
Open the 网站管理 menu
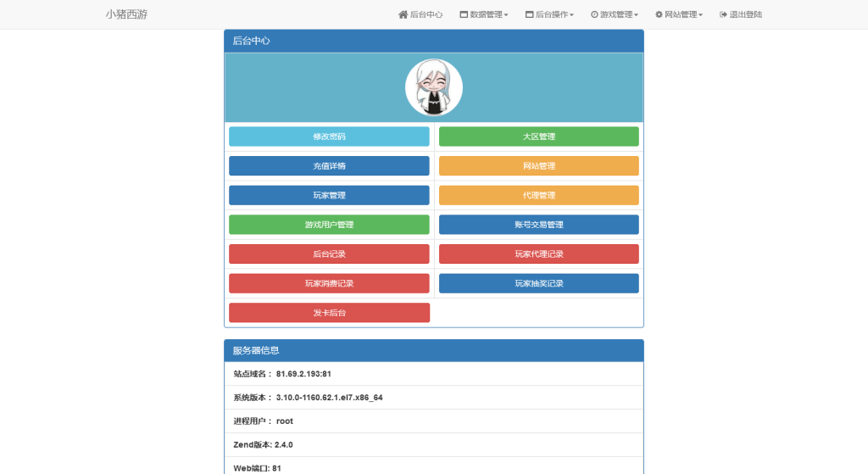[679, 14]
